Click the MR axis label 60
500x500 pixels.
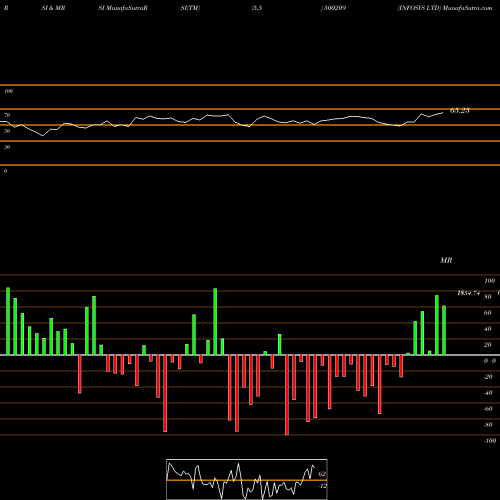click(x=487, y=313)
